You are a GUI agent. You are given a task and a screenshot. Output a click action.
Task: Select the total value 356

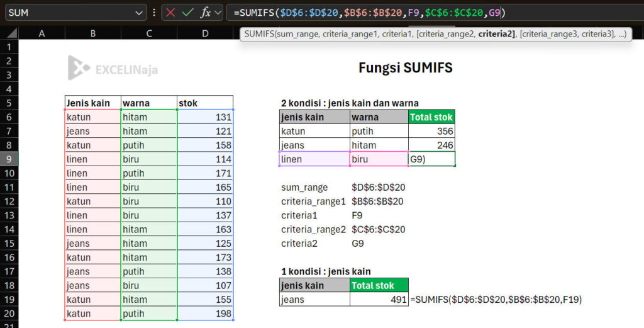click(431, 131)
